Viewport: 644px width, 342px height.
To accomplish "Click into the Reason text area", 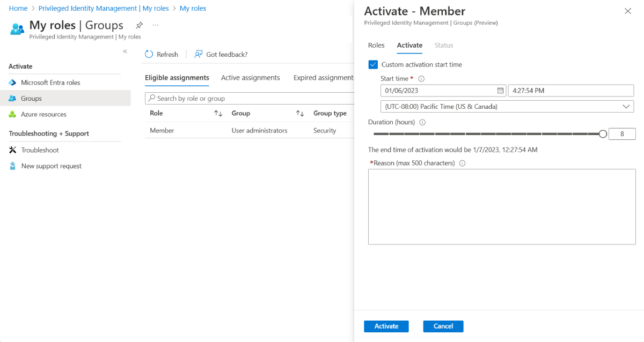I will (501, 206).
